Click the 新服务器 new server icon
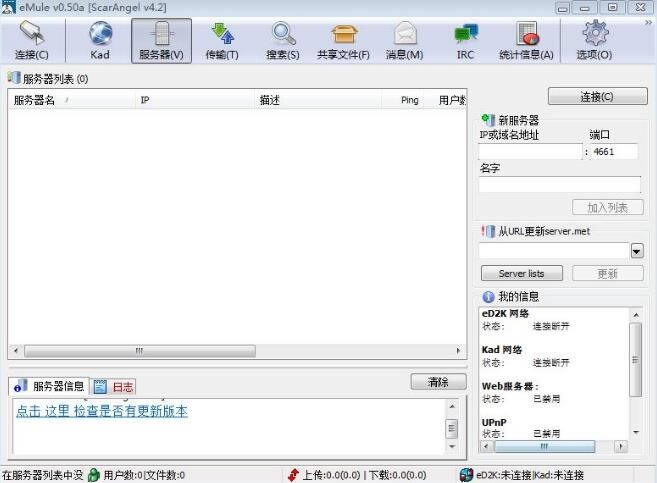 coord(488,120)
